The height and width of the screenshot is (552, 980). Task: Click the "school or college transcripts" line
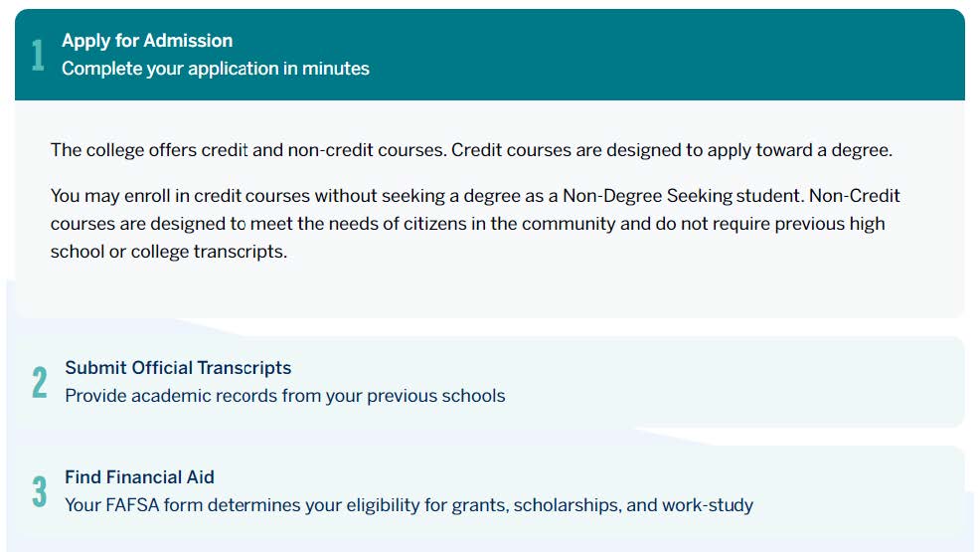pyautogui.click(x=168, y=252)
